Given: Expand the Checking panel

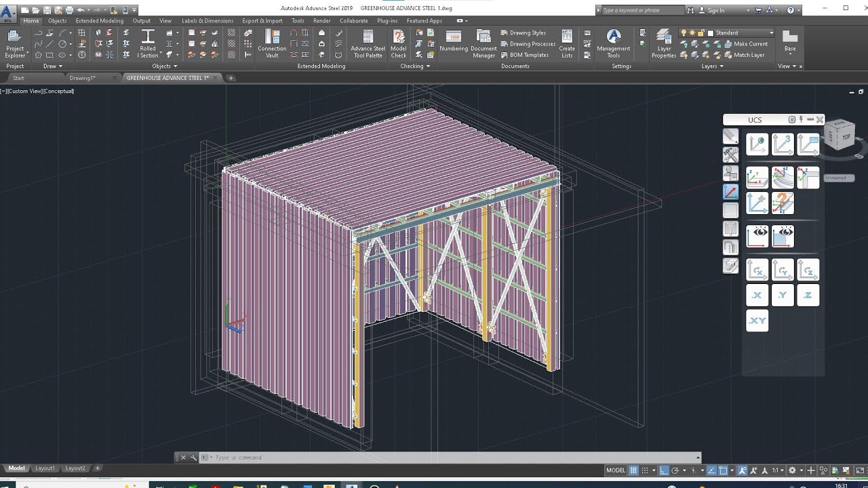Looking at the screenshot, I should (x=415, y=66).
